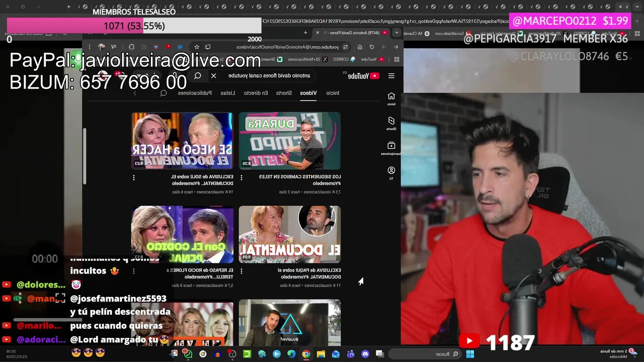The height and width of the screenshot is (362, 644).
Task: Go to Chrome home page button
Action: tap(360, 47)
